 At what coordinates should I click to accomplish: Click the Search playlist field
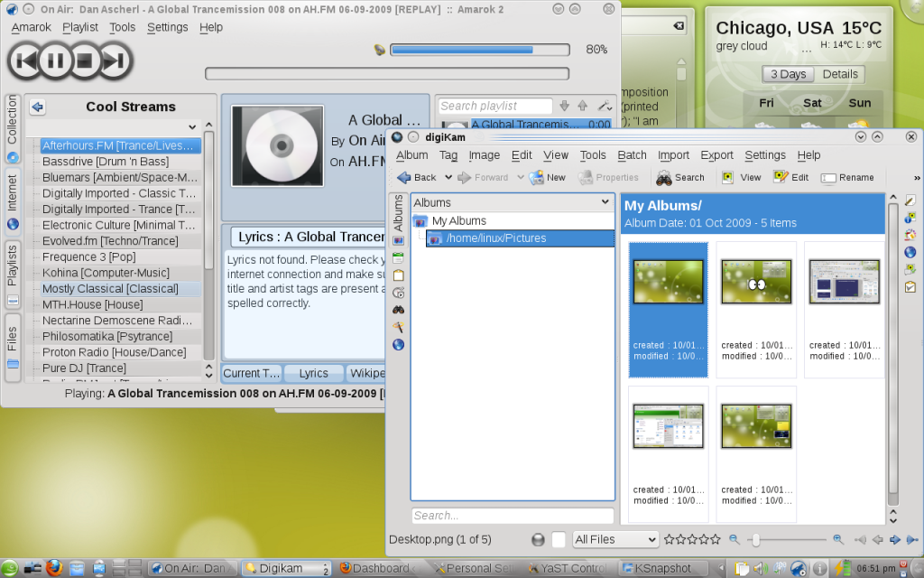[495, 107]
